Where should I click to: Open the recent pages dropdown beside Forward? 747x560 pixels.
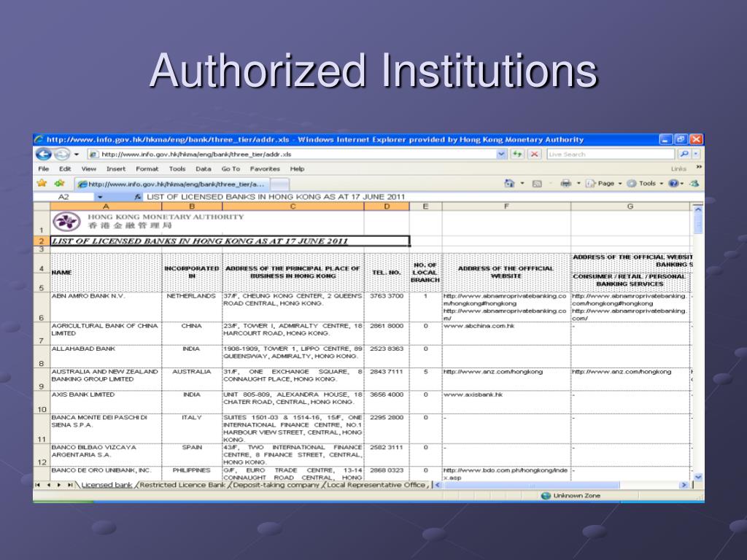pos(76,155)
